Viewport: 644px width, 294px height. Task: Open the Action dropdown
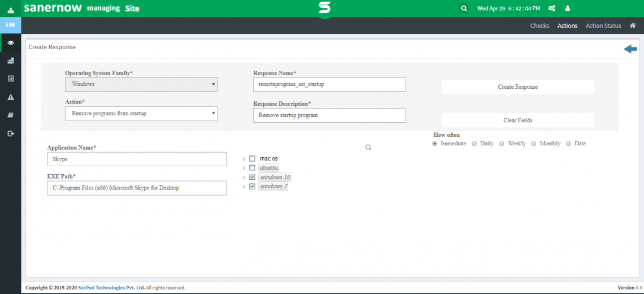point(141,113)
